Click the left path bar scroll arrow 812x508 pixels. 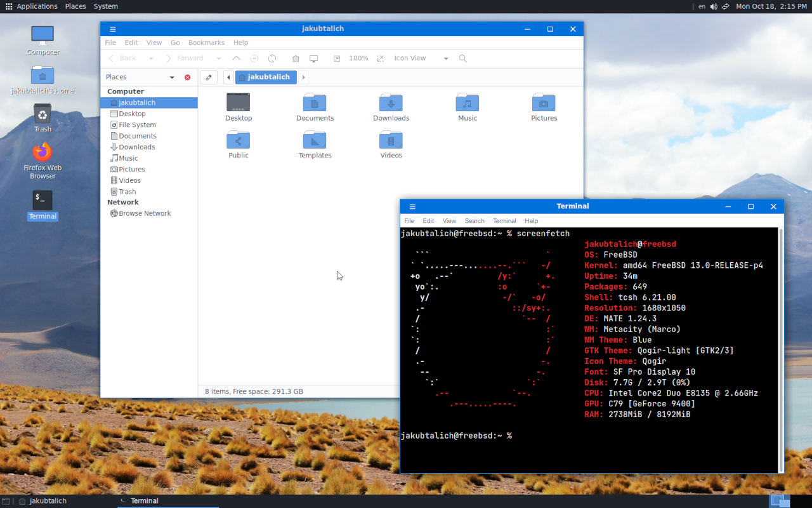pos(228,77)
